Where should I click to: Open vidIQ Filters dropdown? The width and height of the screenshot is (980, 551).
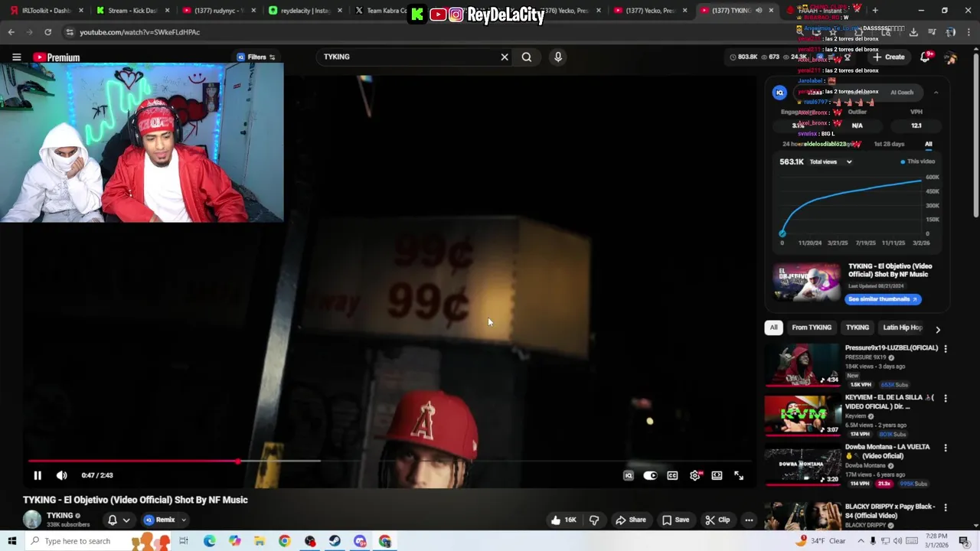256,57
